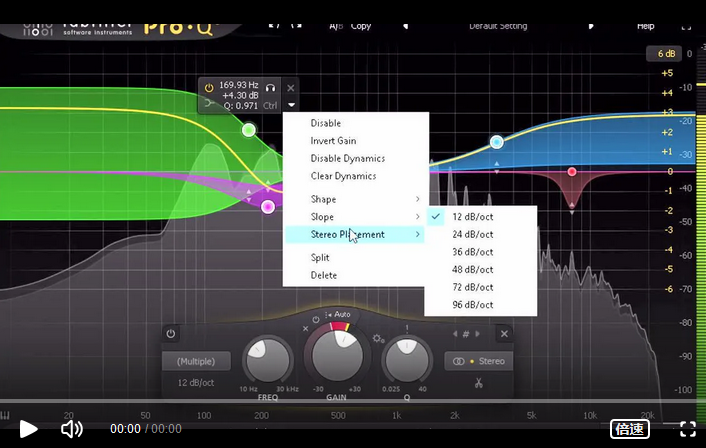This screenshot has height=448, width=706.
Task: Enter video fullscreen mode
Action: [x=688, y=429]
